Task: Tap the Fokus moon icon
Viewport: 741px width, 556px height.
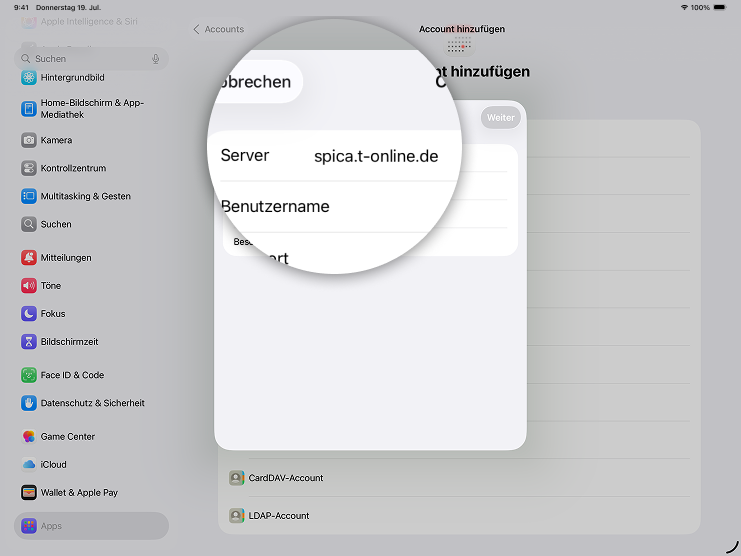Action: pyautogui.click(x=29, y=314)
